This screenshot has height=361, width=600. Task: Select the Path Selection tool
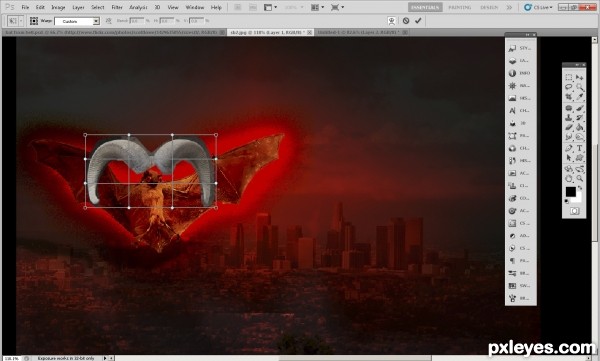click(569, 158)
